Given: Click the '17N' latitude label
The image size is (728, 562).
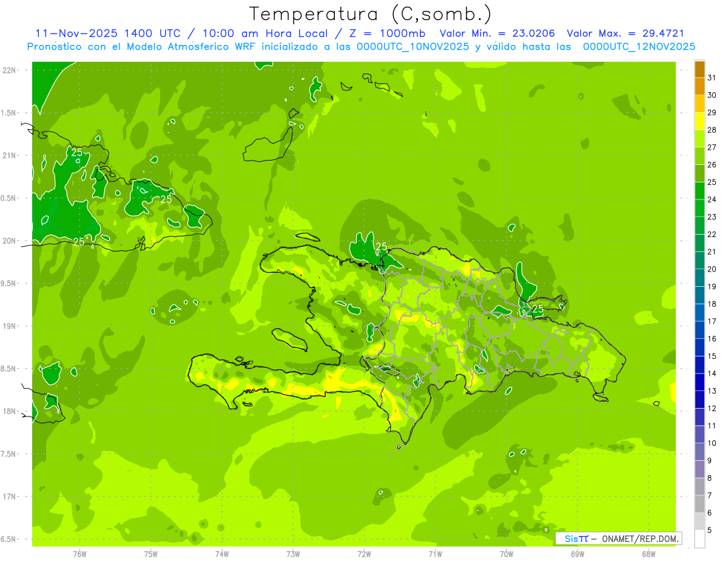Looking at the screenshot, I should [x=8, y=497].
